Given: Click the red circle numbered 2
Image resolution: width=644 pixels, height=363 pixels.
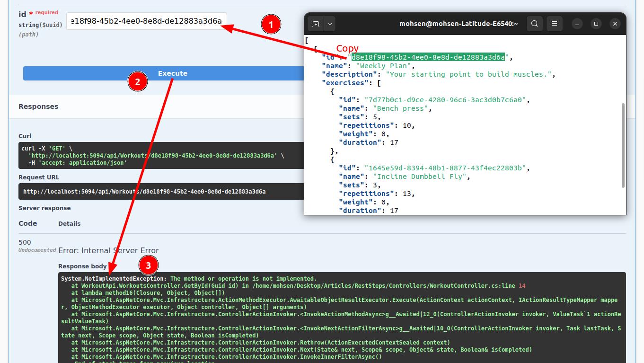Looking at the screenshot, I should [137, 82].
